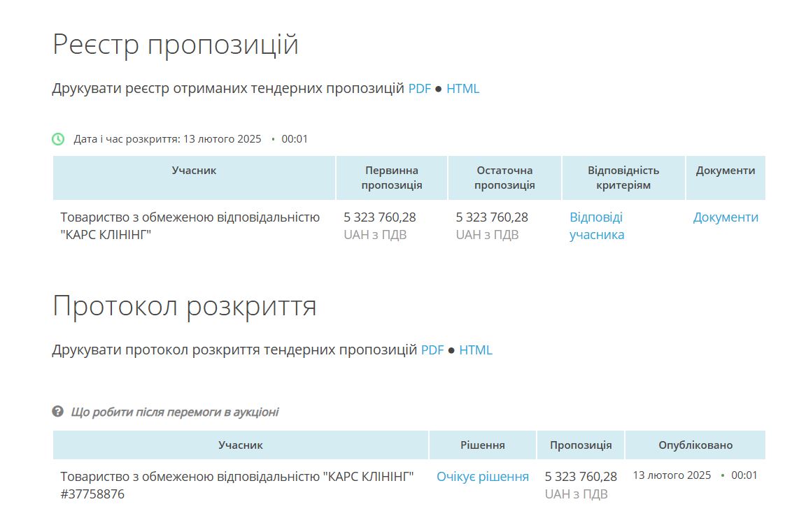Open PDF of the disclosure protocol

pyautogui.click(x=432, y=350)
